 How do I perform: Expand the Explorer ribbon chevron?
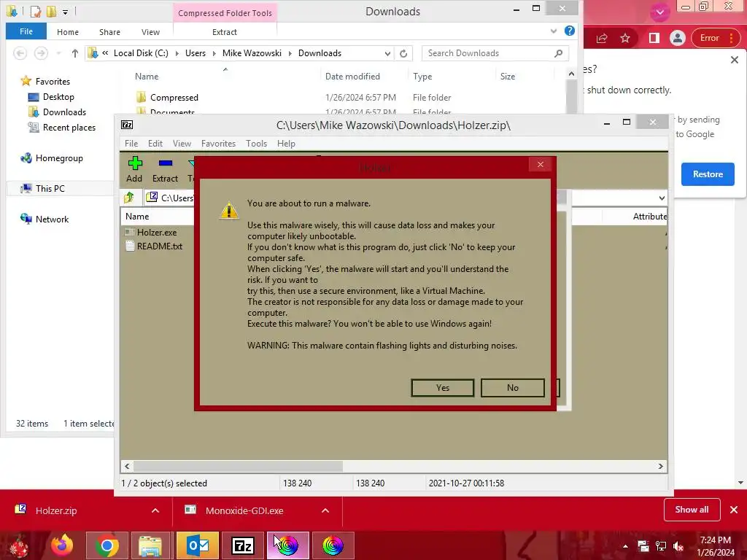coord(553,31)
